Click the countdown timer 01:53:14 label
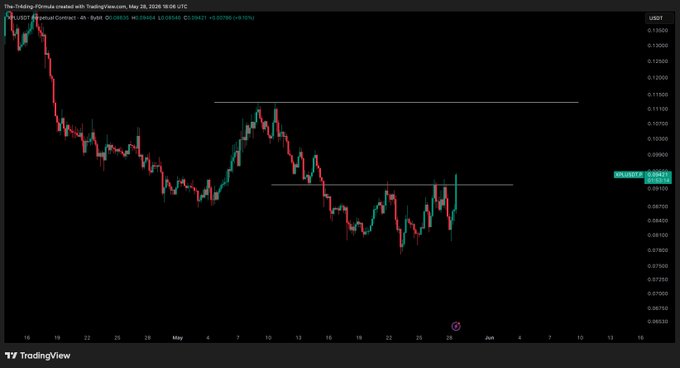Screen dimensions: 680x368 click(658, 180)
